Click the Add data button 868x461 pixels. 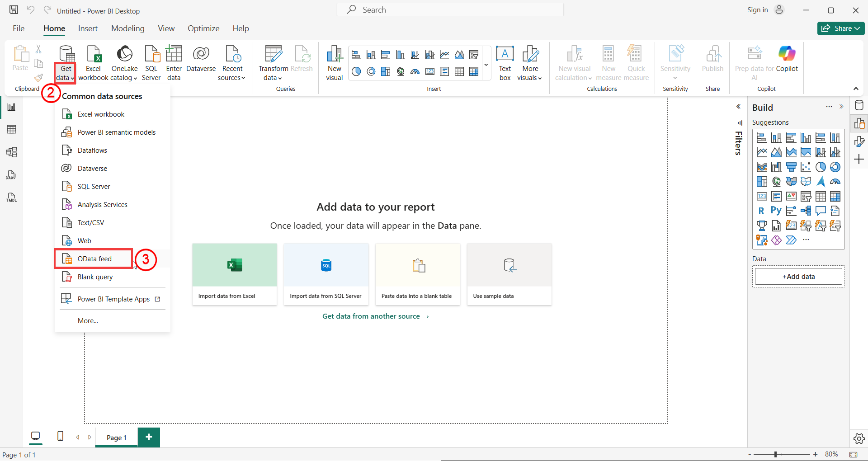798,277
